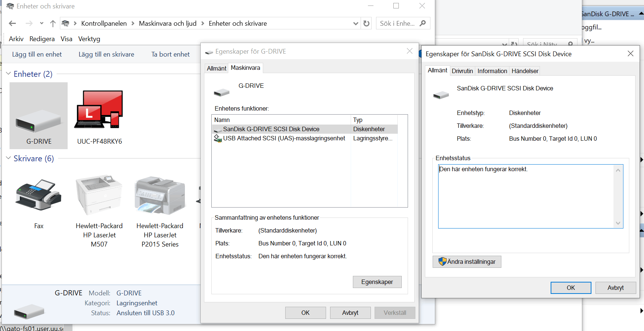
Task: Click the Enhetsstatus text box
Action: point(530,196)
